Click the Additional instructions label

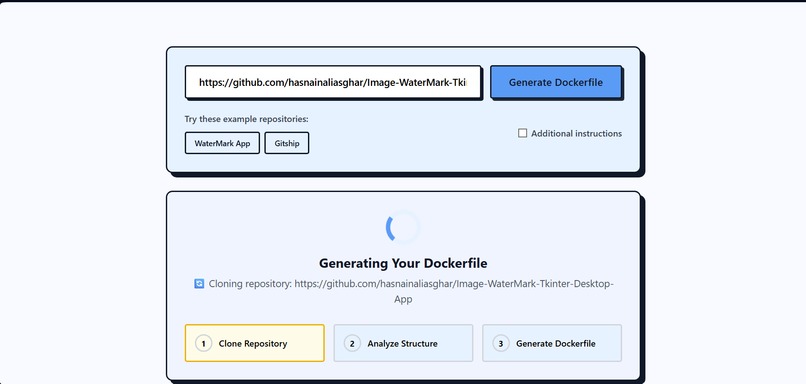click(x=576, y=134)
